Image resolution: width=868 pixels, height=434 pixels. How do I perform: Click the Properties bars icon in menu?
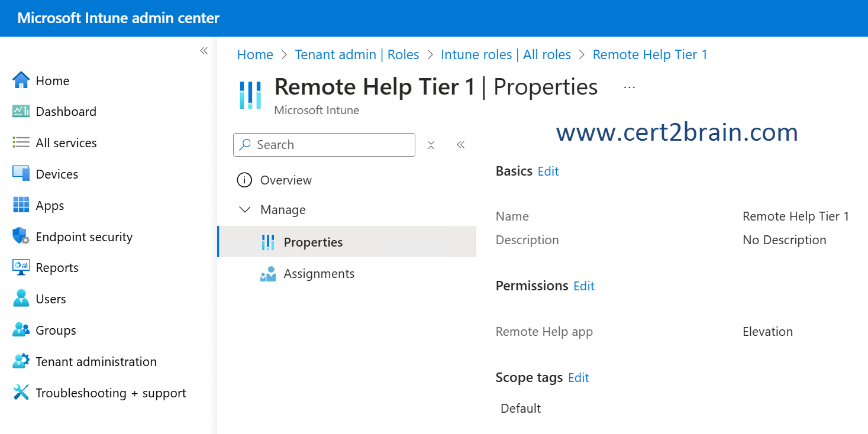coord(268,242)
